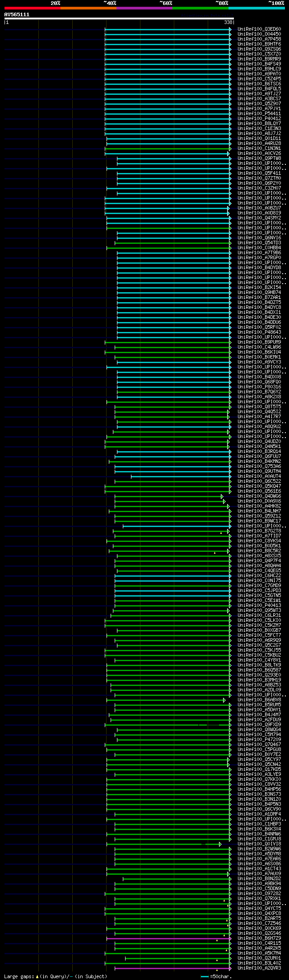This screenshot has height=980, width=289.
Task: Select label UniRef100_A0CV26
Action: click(259, 154)
